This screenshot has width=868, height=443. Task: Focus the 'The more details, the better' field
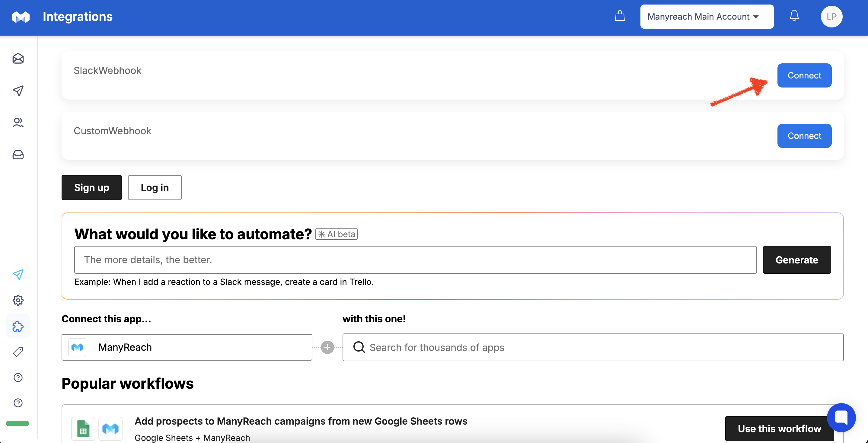point(416,260)
